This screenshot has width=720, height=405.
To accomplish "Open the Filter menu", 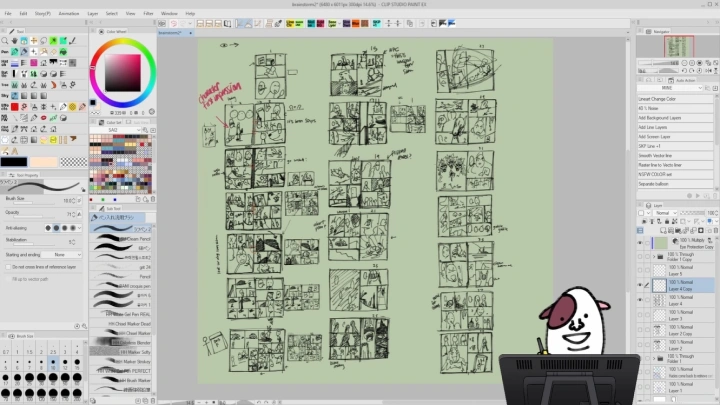I will [x=148, y=14].
